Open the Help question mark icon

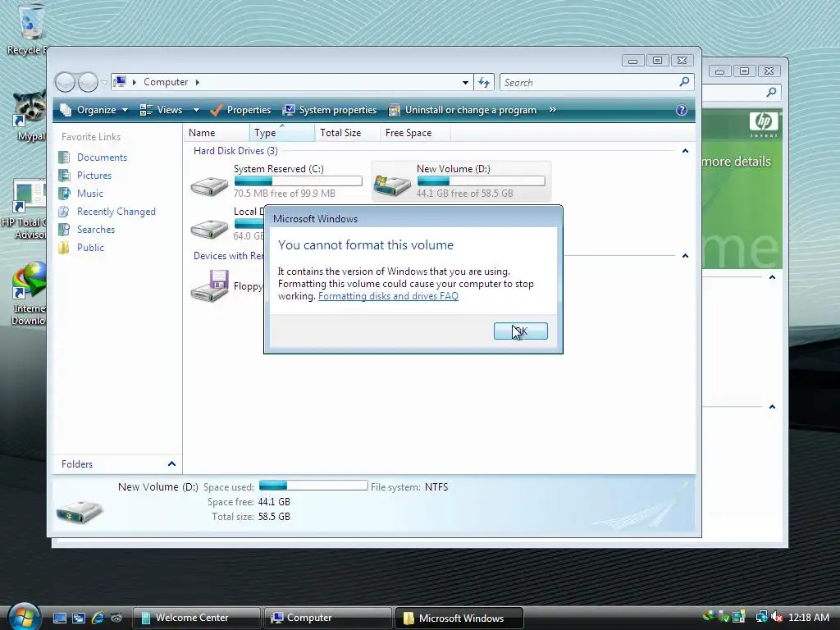pos(682,110)
